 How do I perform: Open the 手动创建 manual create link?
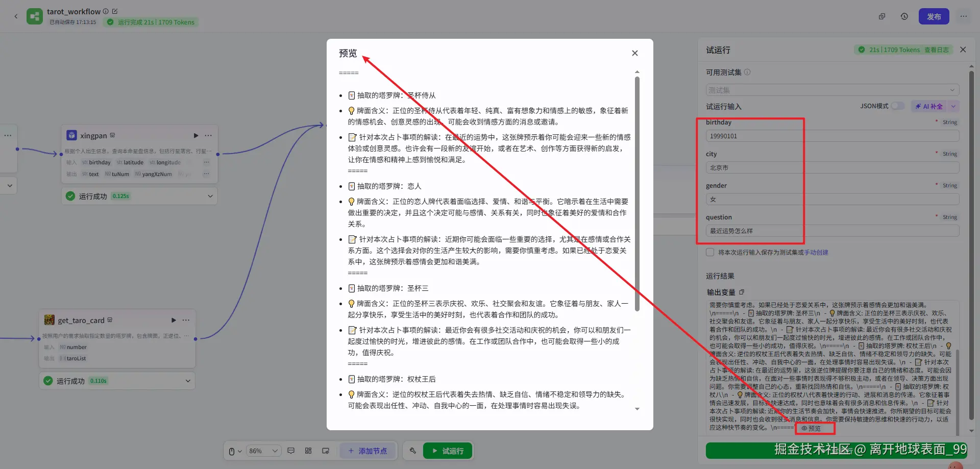point(816,252)
